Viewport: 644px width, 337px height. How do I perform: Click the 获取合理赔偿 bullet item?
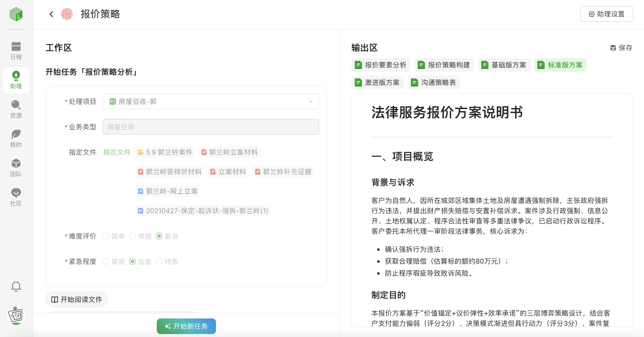click(447, 261)
